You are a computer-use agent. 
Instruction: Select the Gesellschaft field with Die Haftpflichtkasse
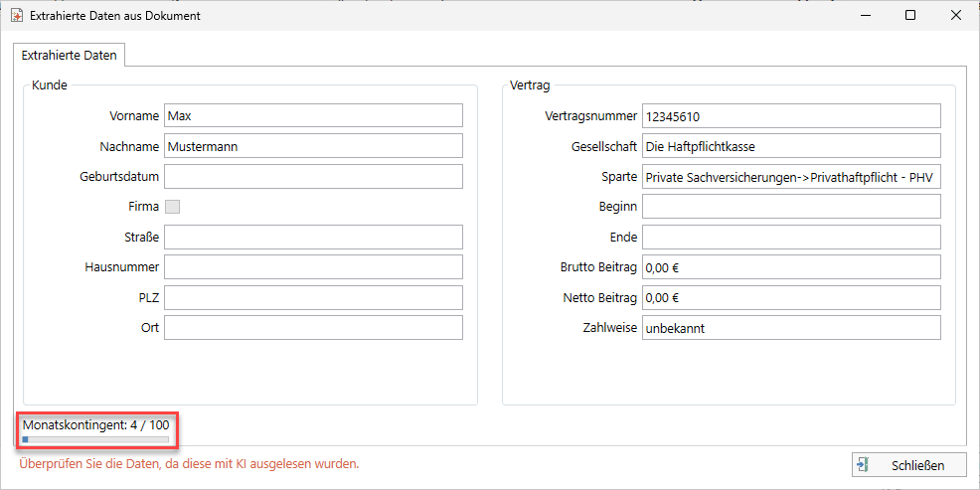[x=790, y=146]
